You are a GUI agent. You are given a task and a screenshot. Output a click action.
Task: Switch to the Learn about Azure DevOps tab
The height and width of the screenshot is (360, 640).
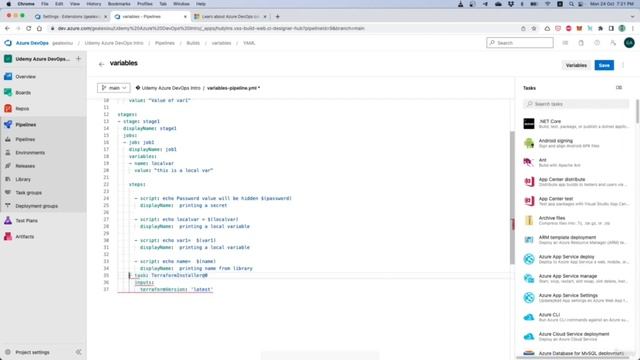click(x=230, y=17)
